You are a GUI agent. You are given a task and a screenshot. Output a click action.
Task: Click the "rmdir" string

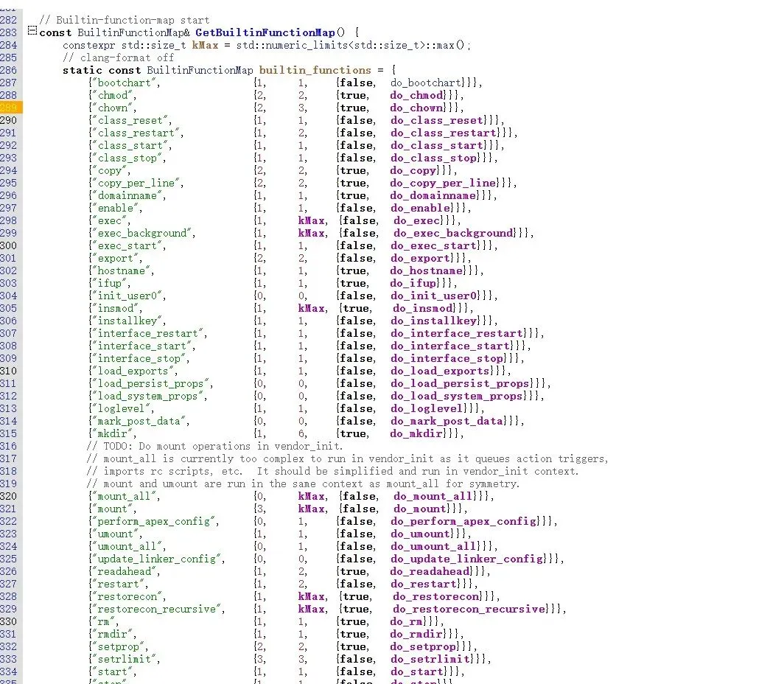tap(113, 634)
